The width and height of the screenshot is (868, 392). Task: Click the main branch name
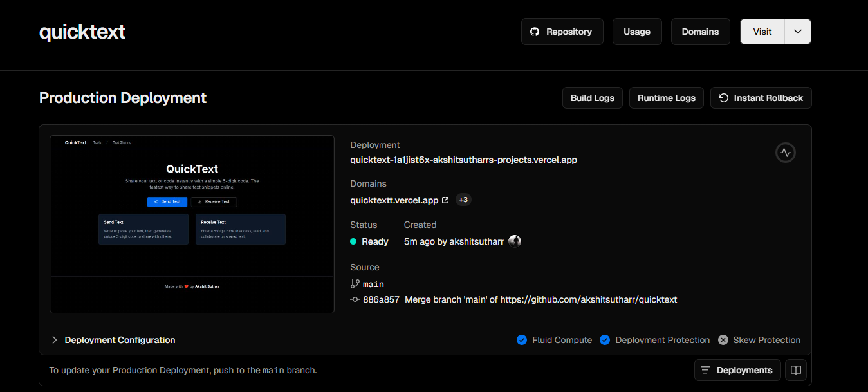point(373,284)
